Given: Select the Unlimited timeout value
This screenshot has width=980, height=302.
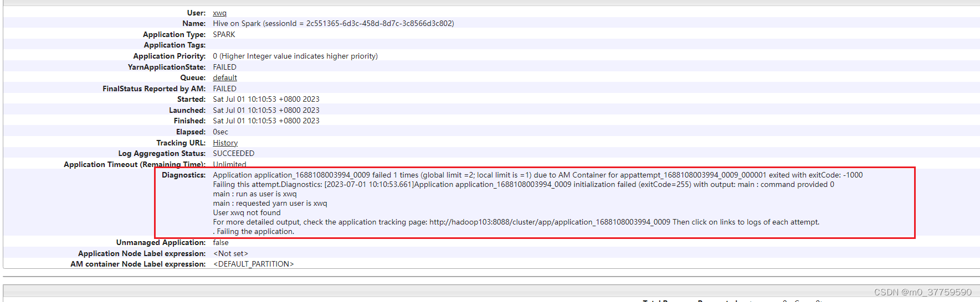Looking at the screenshot, I should [x=229, y=165].
